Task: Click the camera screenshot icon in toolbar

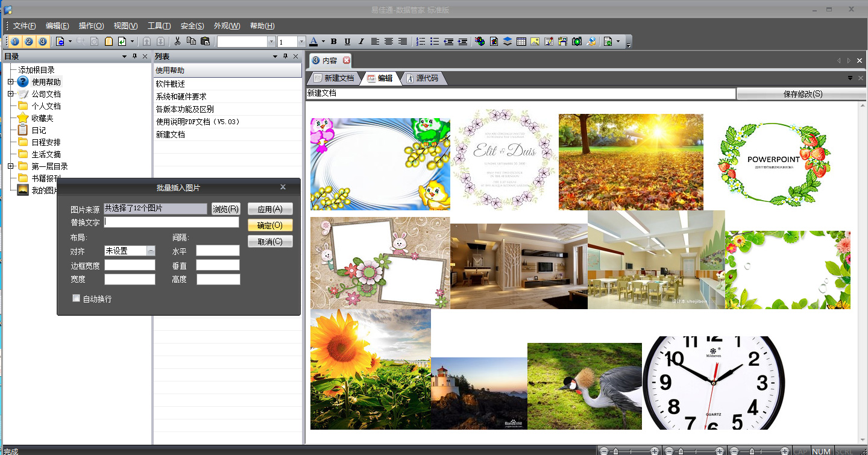Action: pyautogui.click(x=577, y=42)
